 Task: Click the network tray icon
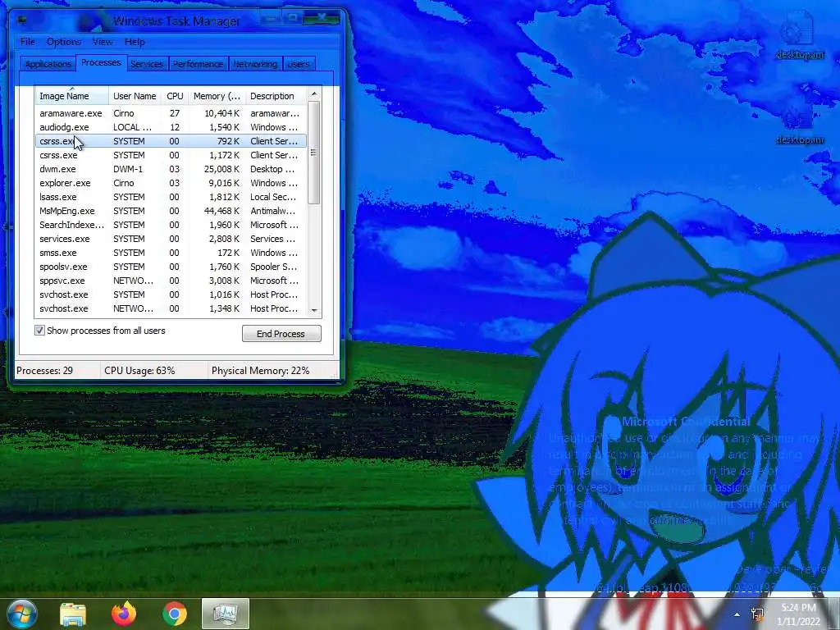point(757,614)
